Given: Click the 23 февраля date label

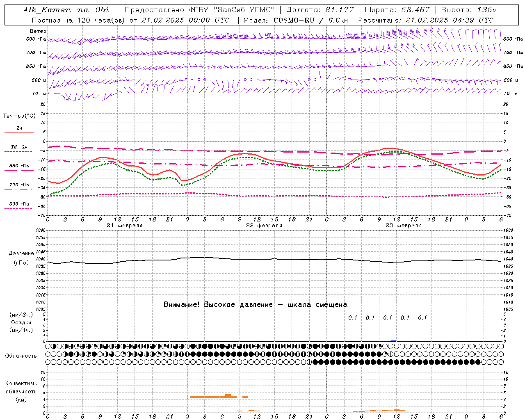Looking at the screenshot, I should [404, 226].
